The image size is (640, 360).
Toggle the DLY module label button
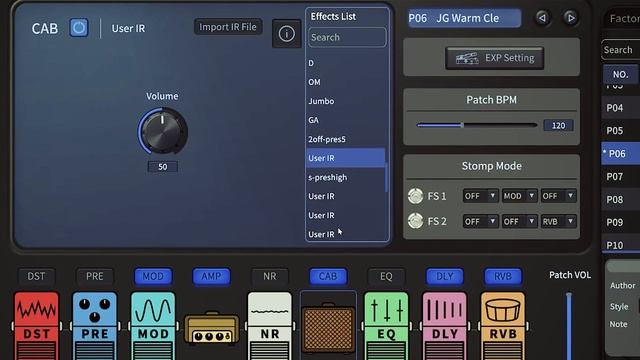(444, 276)
